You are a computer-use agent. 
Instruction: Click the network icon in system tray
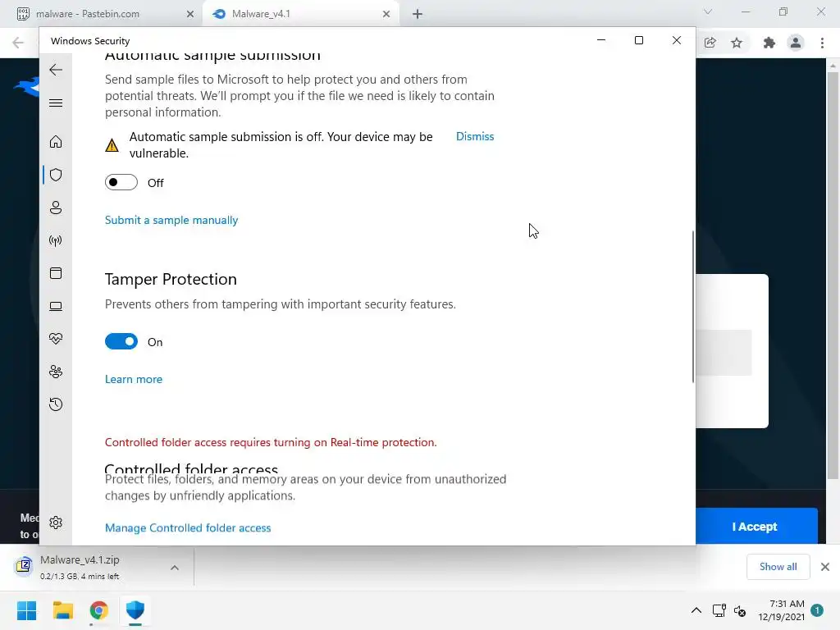(x=719, y=610)
